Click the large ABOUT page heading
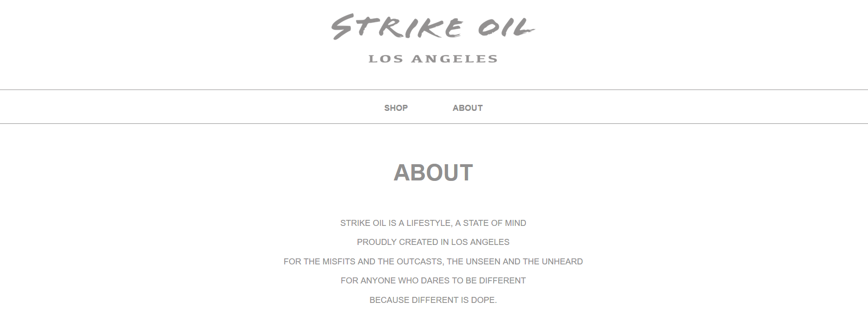 click(x=433, y=173)
